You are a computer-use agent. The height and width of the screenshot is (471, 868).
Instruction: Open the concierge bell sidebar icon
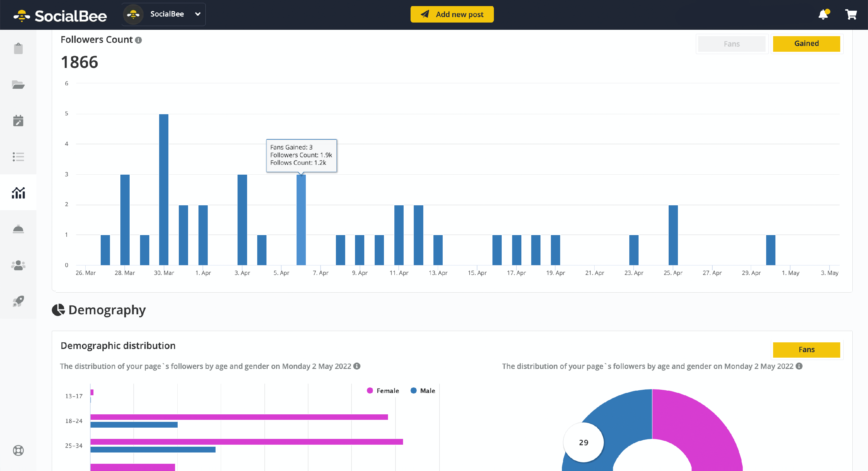[18, 229]
